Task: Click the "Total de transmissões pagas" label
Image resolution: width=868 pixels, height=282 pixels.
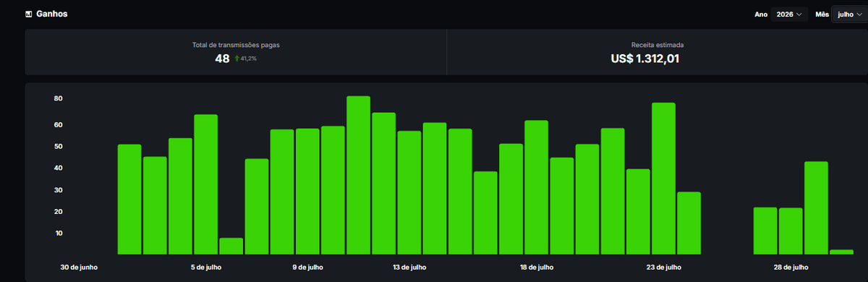Action: [x=236, y=45]
